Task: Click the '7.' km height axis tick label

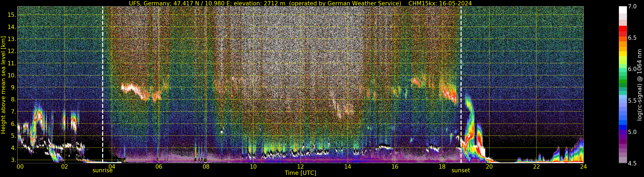Action: 13,112
